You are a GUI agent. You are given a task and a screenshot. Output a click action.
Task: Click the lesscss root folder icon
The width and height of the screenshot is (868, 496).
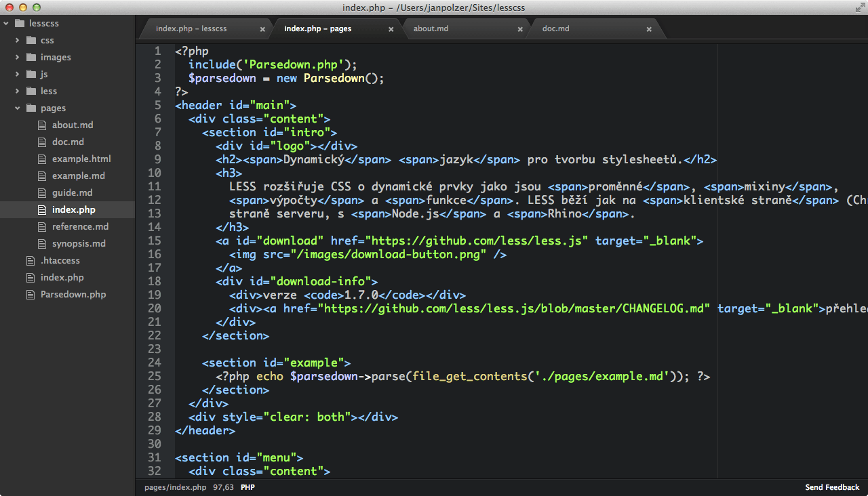pos(19,23)
